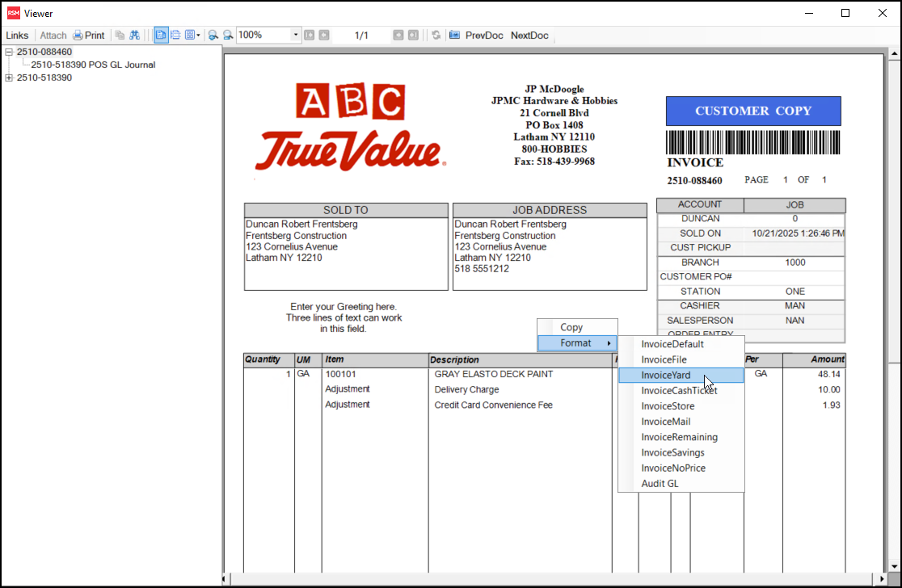902x588 pixels.
Task: Click the refresh icon in toolbar
Action: click(x=436, y=36)
